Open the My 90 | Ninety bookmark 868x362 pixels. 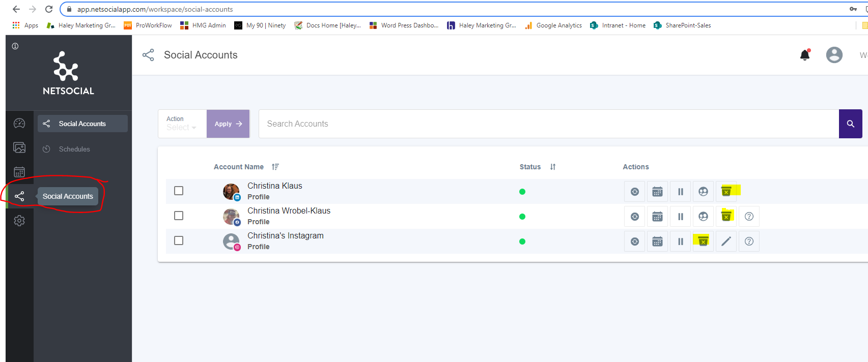[260, 25]
